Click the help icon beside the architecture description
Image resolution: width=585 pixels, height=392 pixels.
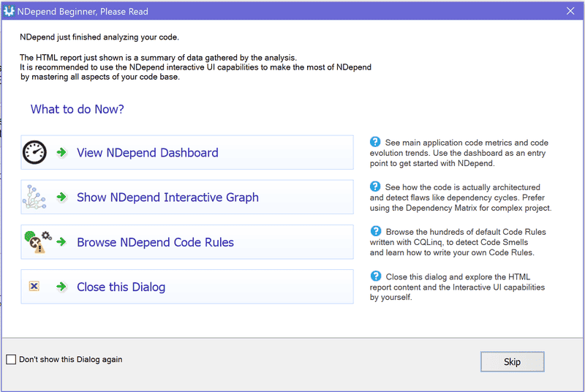coord(375,186)
